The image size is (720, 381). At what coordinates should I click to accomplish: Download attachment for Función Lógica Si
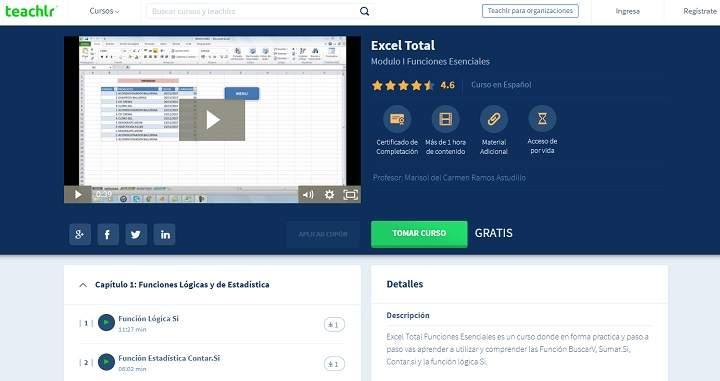click(x=334, y=325)
